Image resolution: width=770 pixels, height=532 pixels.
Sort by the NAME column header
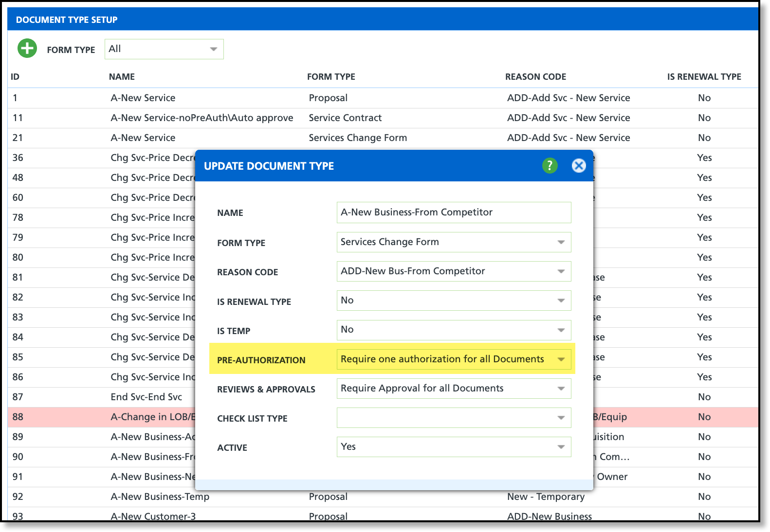(x=122, y=77)
